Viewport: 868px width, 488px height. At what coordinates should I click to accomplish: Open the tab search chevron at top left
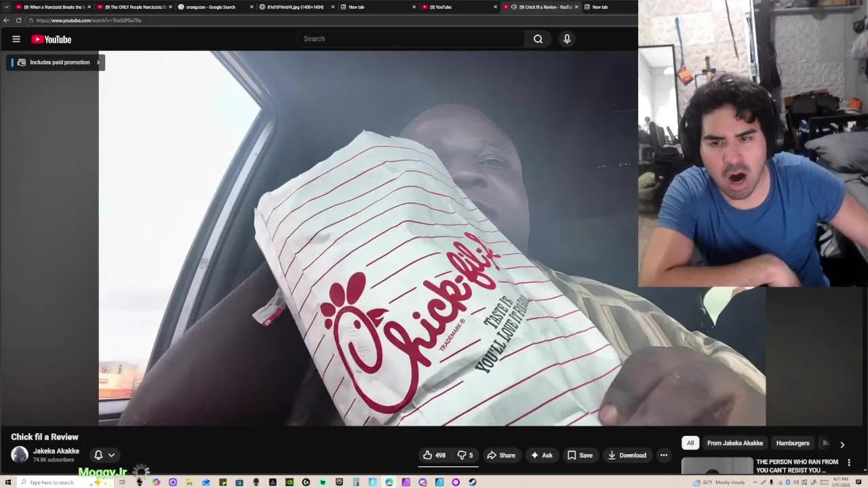point(6,7)
